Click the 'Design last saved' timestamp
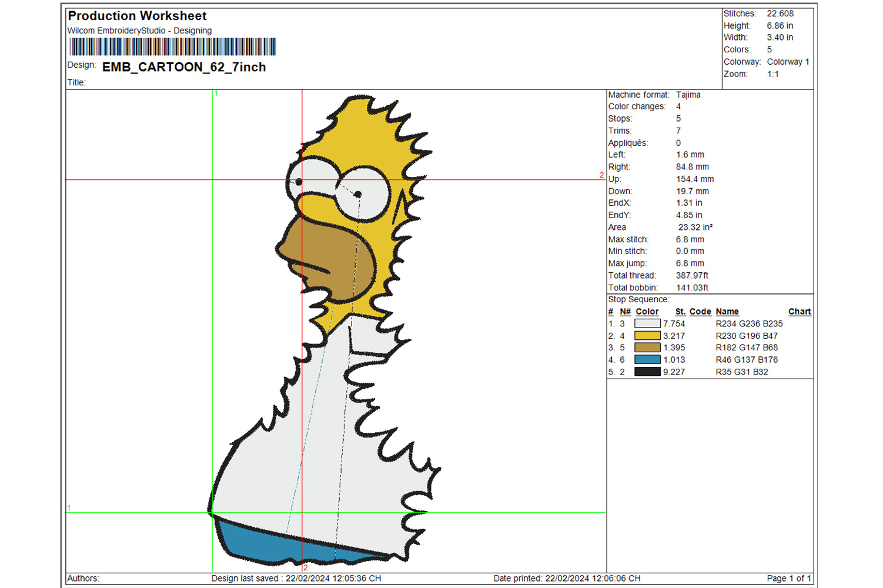883x588 pixels. pos(296,578)
